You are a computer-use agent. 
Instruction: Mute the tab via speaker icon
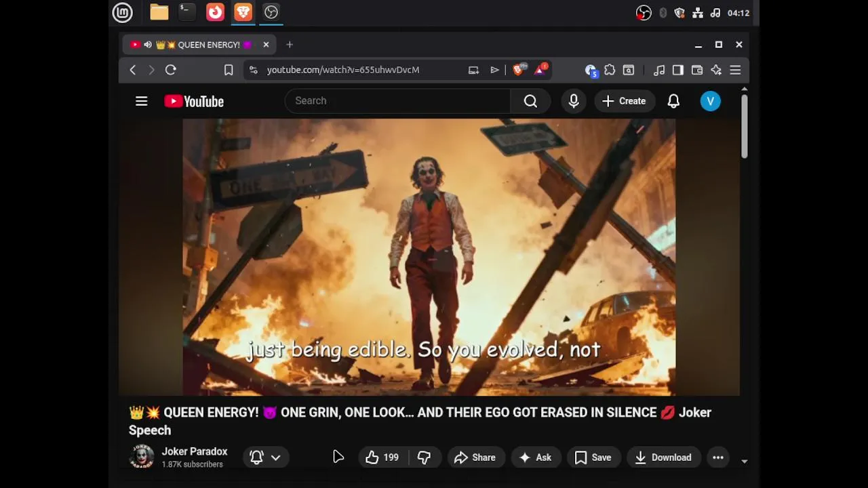[x=148, y=45]
